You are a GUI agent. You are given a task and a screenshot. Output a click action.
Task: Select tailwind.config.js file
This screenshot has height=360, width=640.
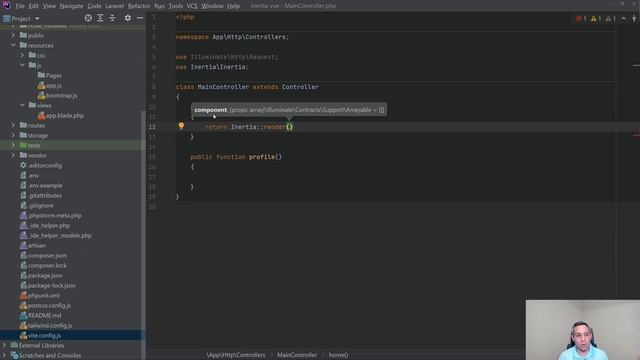coord(50,325)
